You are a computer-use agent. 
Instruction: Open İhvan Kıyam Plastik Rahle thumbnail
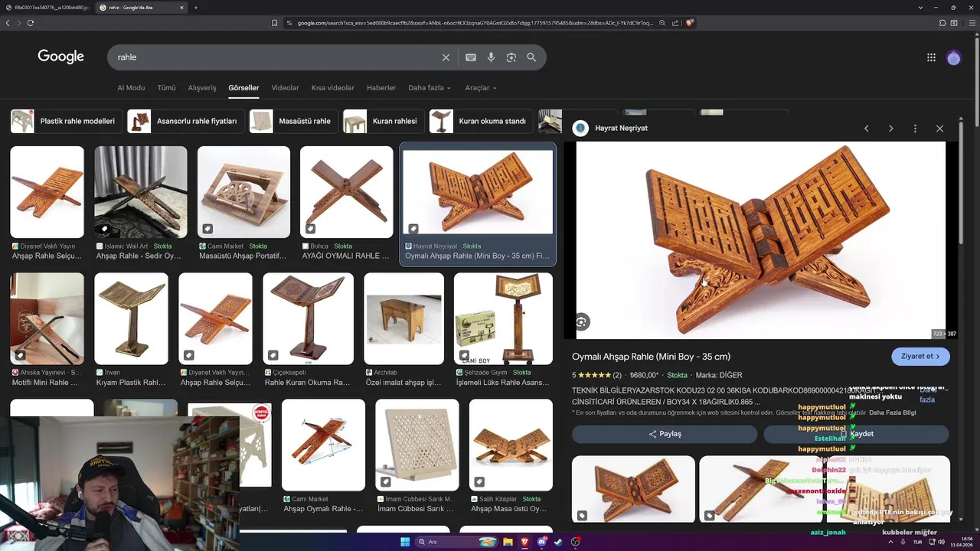131,318
